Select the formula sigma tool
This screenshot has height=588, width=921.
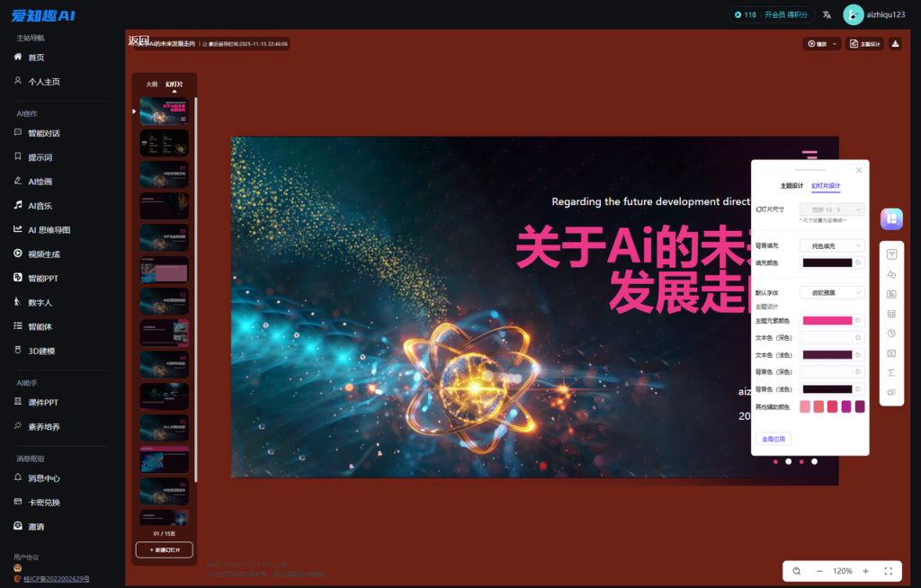pos(891,372)
